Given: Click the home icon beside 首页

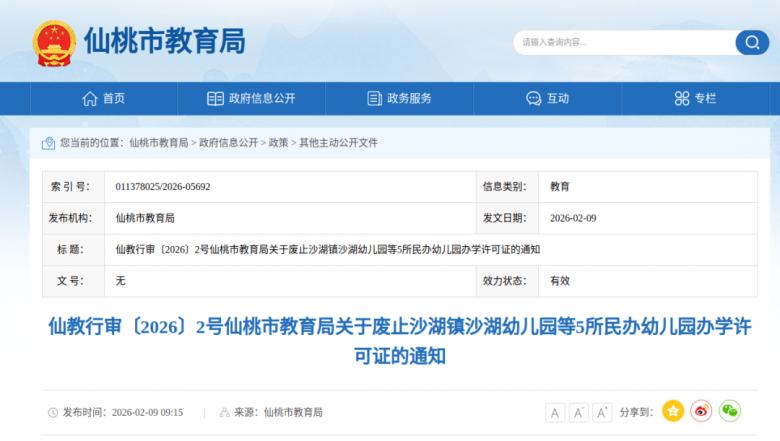Looking at the screenshot, I should click(x=90, y=98).
